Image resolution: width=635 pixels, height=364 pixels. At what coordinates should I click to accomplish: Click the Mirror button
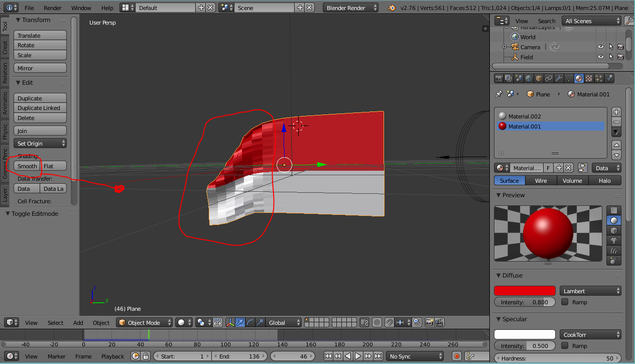click(40, 68)
